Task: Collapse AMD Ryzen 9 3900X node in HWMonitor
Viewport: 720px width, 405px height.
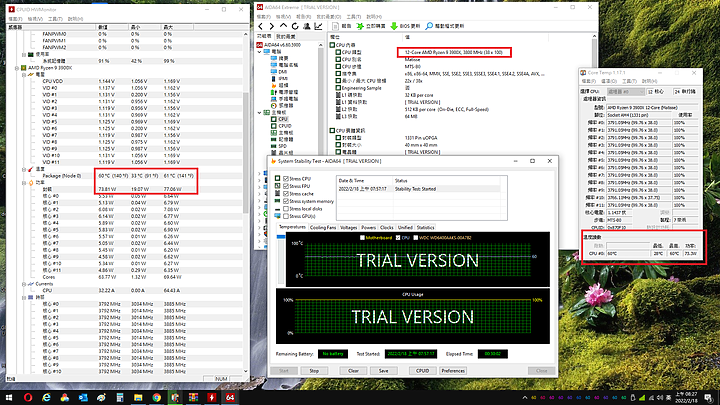Action: pos(17,68)
